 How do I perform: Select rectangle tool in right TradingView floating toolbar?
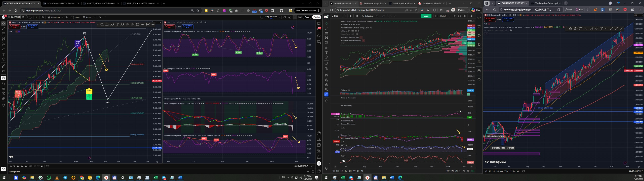(581, 29)
